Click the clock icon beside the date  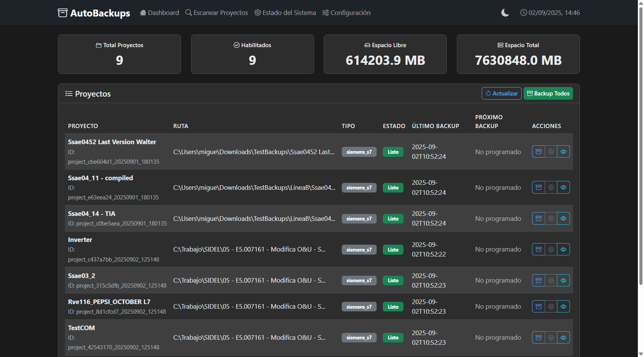click(x=524, y=13)
